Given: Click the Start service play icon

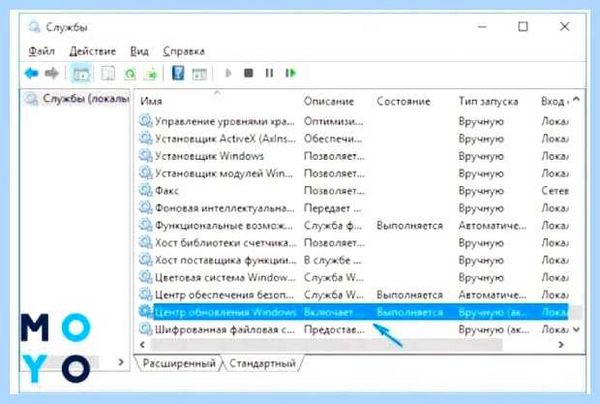Looking at the screenshot, I should pos(228,73).
